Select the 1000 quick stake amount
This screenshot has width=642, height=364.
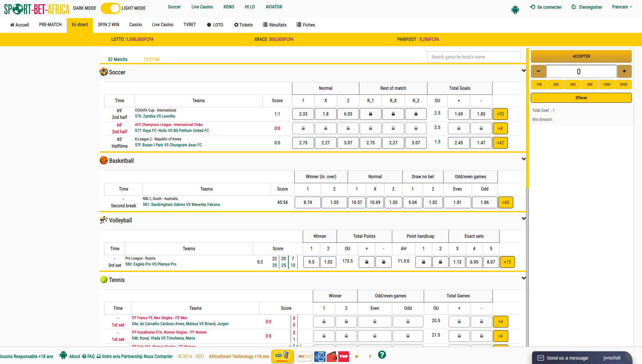pos(606,84)
